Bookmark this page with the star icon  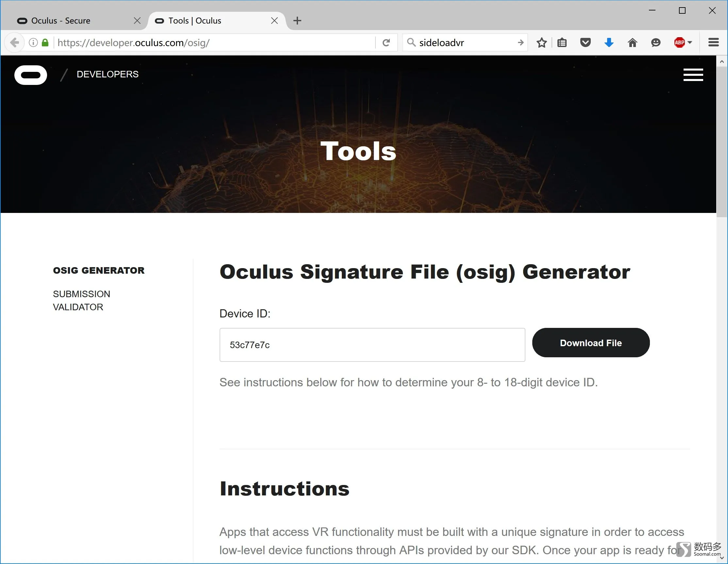[542, 43]
